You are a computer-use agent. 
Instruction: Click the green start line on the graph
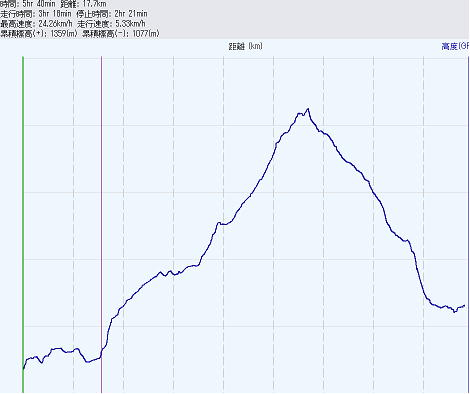tap(23, 224)
